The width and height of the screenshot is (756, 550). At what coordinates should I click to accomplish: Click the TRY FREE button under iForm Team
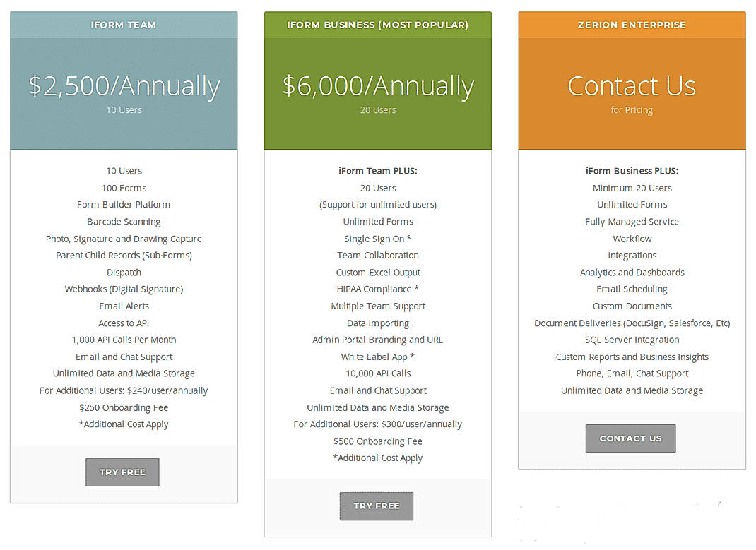122,472
